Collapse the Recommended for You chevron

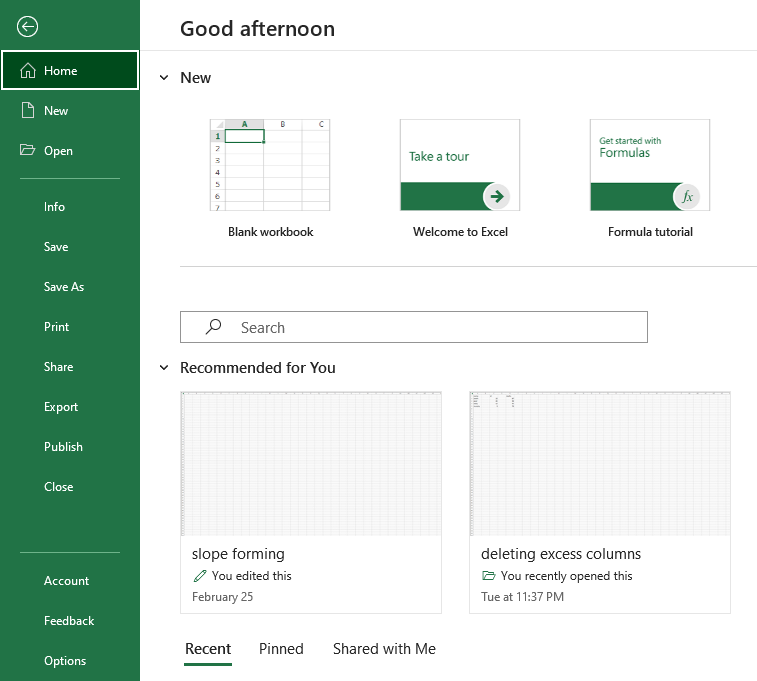pyautogui.click(x=164, y=368)
